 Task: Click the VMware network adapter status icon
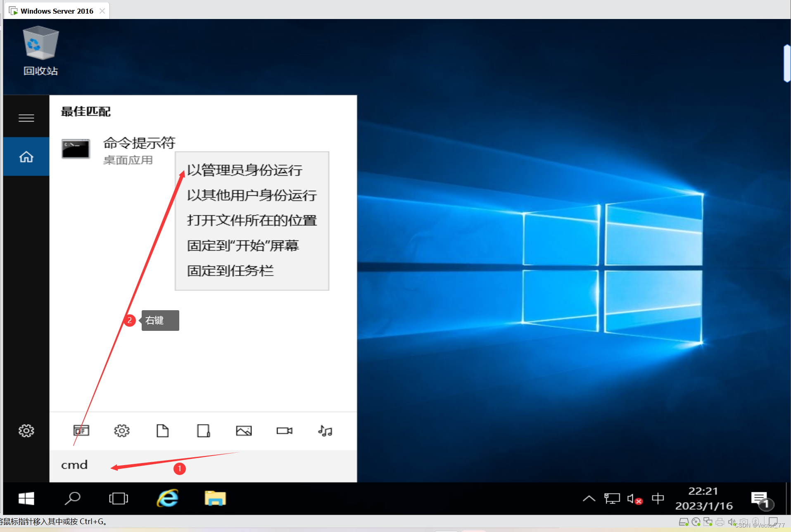point(708,522)
